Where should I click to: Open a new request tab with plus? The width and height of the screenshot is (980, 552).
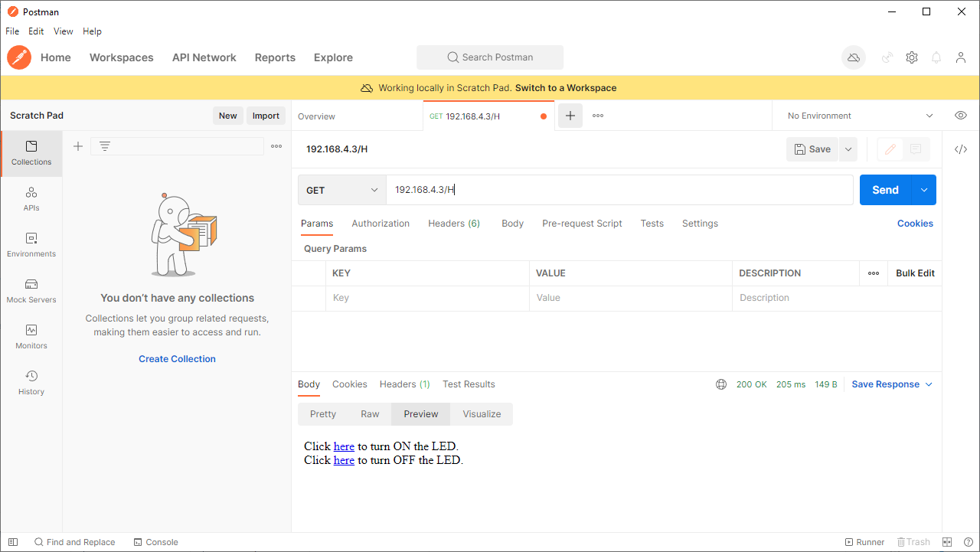570,116
